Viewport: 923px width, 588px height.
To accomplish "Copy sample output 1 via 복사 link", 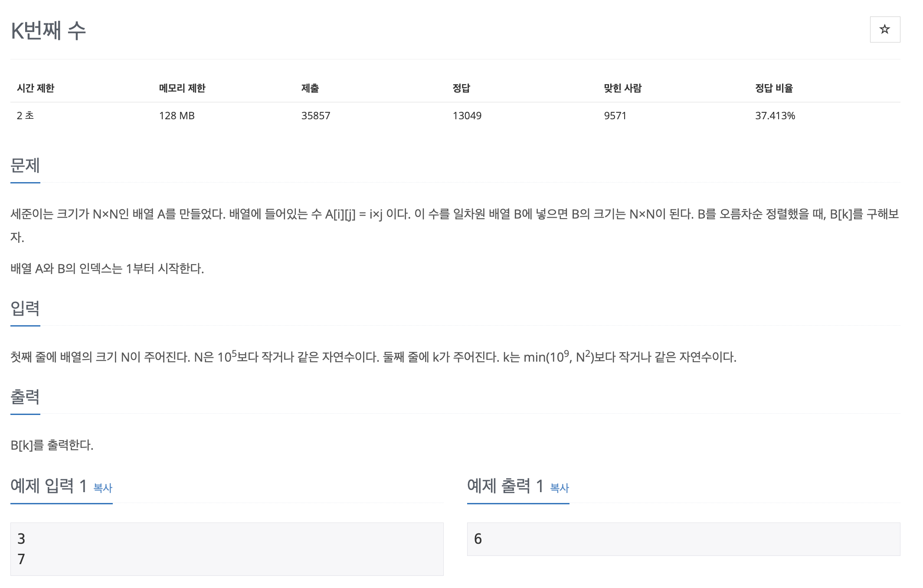I will (x=560, y=488).
